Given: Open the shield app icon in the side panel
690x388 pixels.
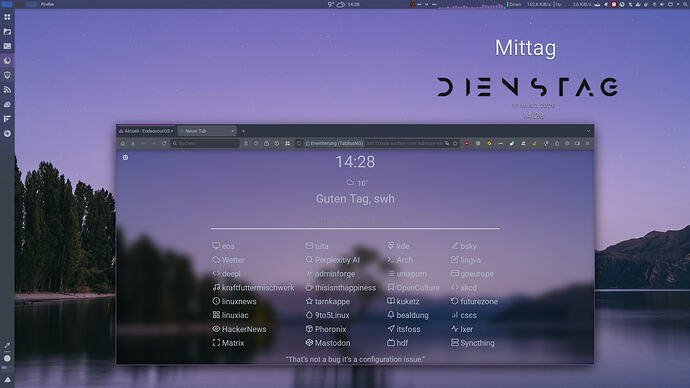Looking at the screenshot, I should [7, 75].
